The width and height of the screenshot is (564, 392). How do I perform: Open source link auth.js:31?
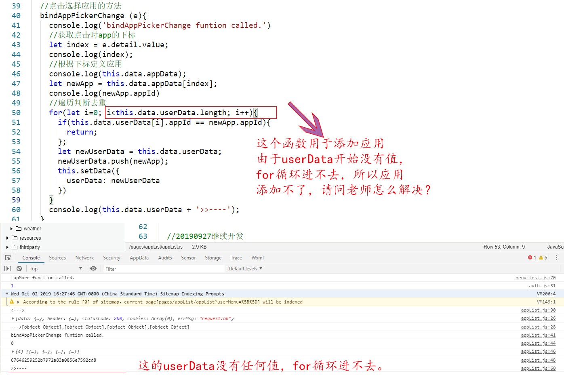pos(542,286)
